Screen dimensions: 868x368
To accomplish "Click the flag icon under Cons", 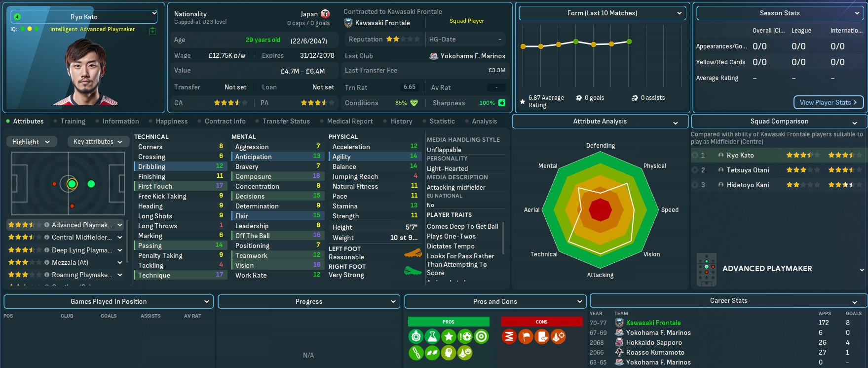I will click(526, 336).
